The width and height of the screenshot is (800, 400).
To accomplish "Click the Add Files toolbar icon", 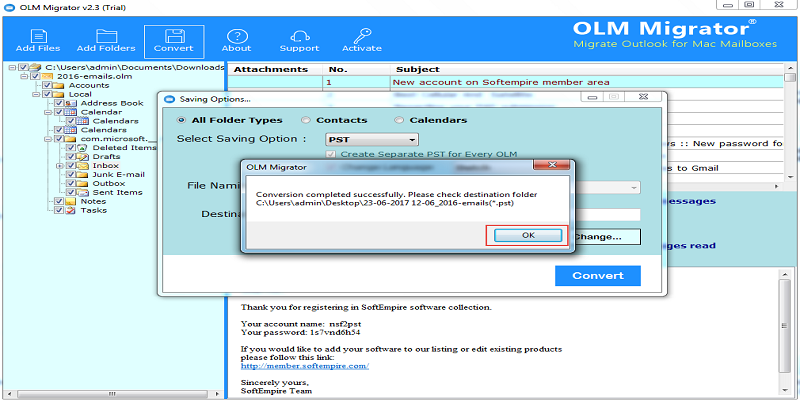I will click(38, 36).
